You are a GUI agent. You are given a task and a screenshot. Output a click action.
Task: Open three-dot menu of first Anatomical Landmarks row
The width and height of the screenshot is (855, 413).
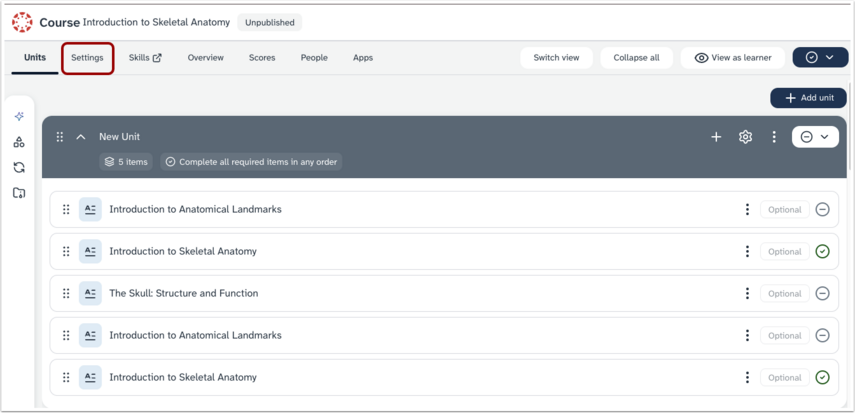point(747,210)
